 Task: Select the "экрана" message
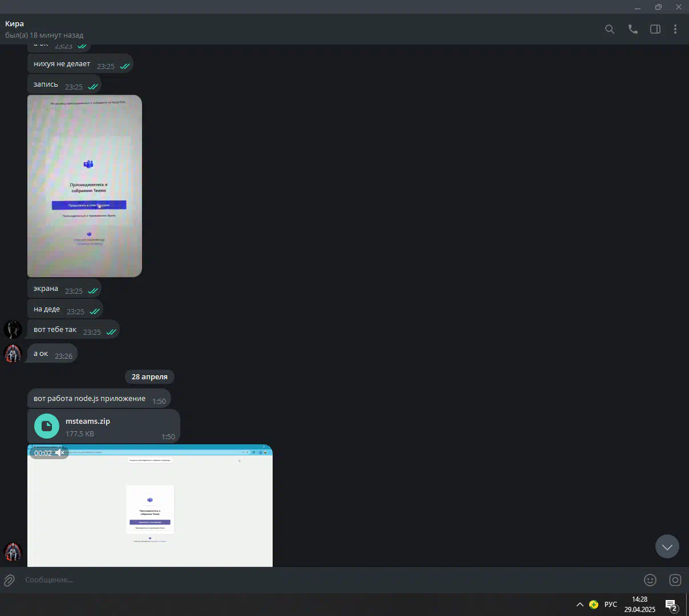[64, 289]
